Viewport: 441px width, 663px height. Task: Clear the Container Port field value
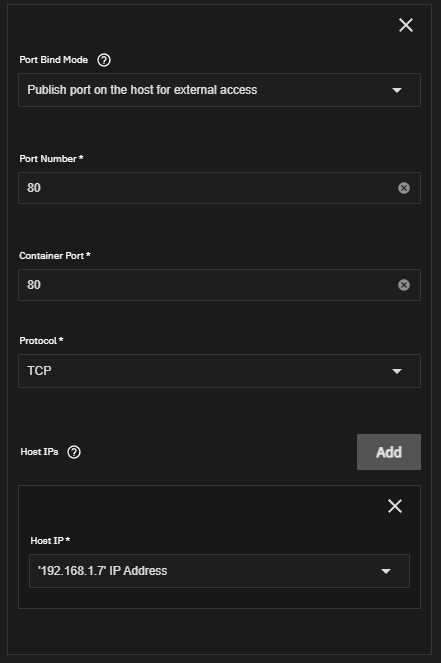(x=404, y=285)
